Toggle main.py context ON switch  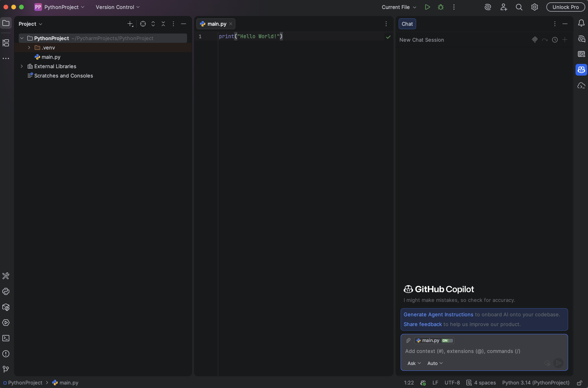(x=447, y=340)
